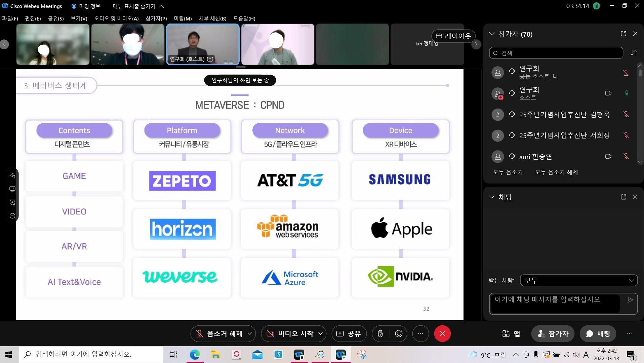Click muted mic icon of 25주년기념사업추진단_김형욱
Screen dimensions: 644x363
click(x=626, y=114)
